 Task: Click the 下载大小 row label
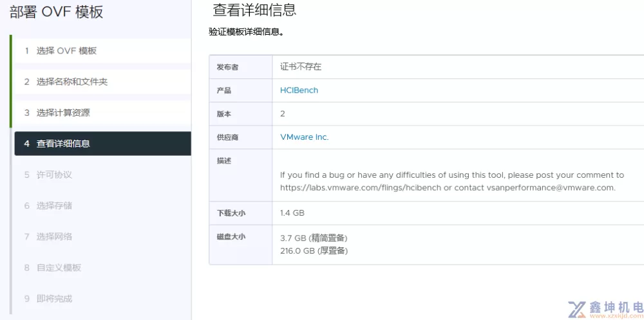tap(231, 212)
